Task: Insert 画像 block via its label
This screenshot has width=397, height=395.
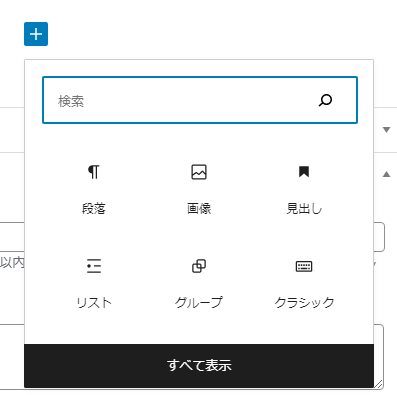Action: (x=199, y=209)
